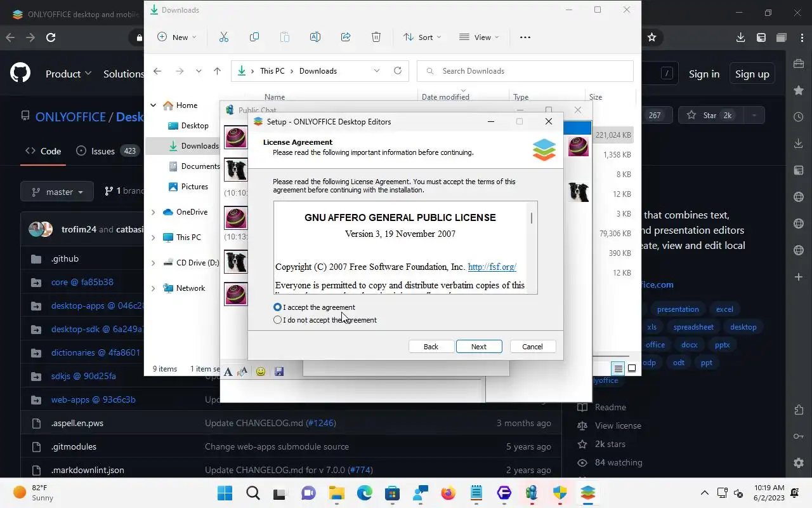812x508 pixels.
Task: Refresh the Downloads folder
Action: pyautogui.click(x=398, y=71)
